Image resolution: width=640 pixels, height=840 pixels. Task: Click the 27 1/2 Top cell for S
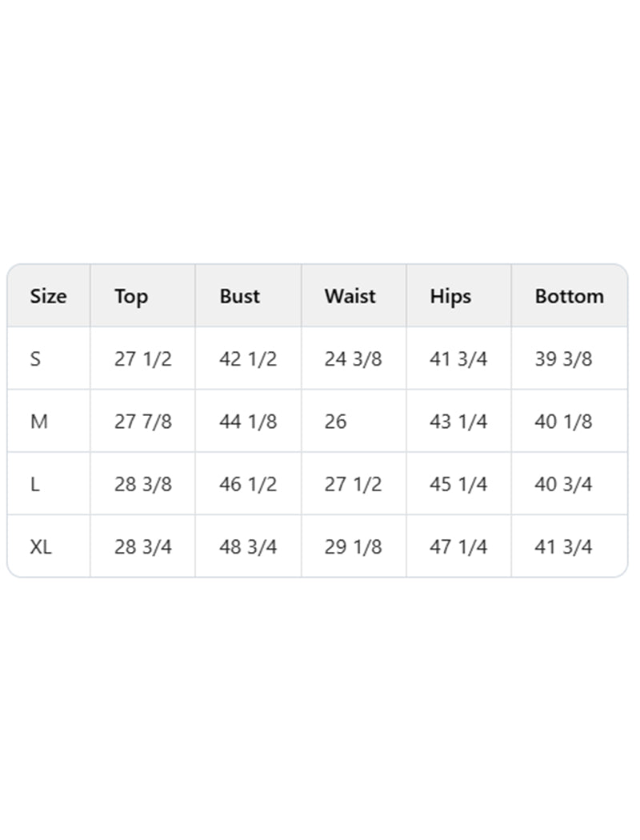(x=142, y=358)
